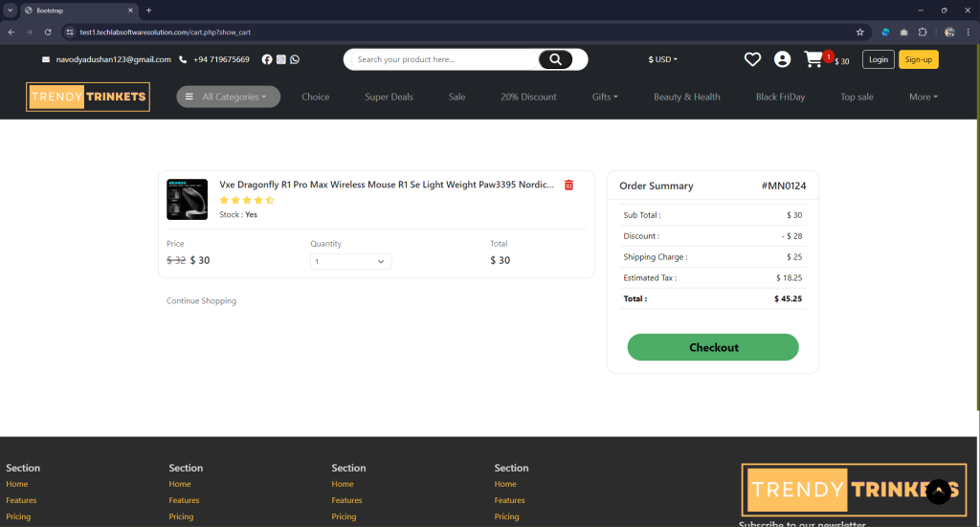This screenshot has height=527, width=980.
Task: Click the back-to-top arrow button
Action: click(938, 492)
